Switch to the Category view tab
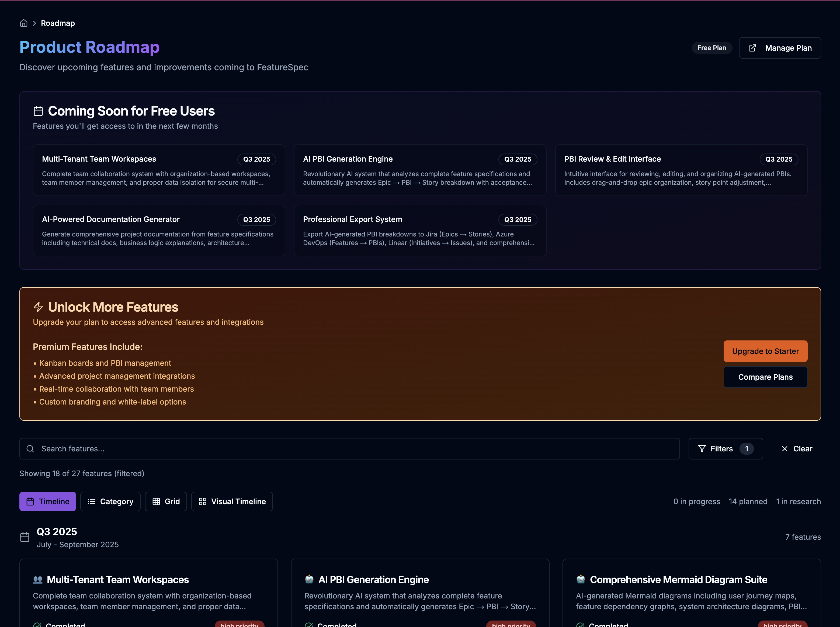The height and width of the screenshot is (627, 840). [x=110, y=502]
